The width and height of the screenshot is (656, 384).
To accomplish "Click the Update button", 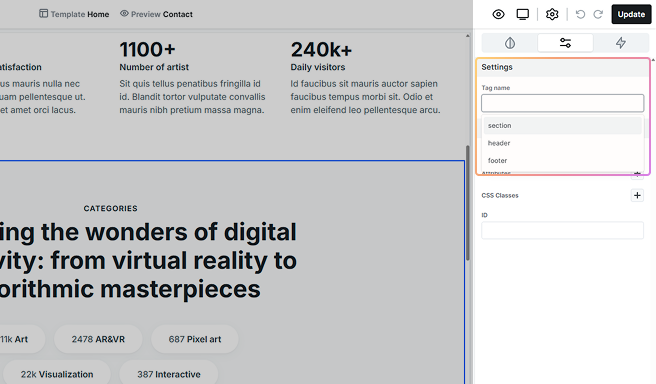I will pyautogui.click(x=631, y=14).
